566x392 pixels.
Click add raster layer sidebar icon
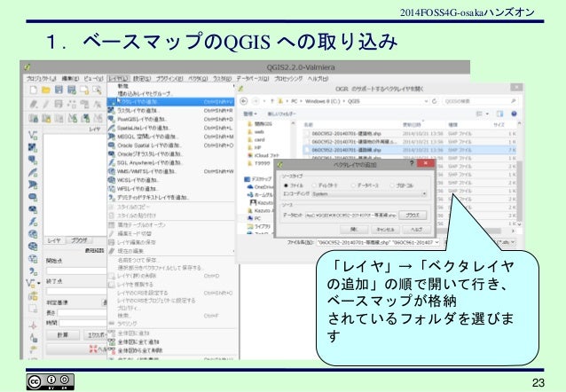[x=33, y=147]
